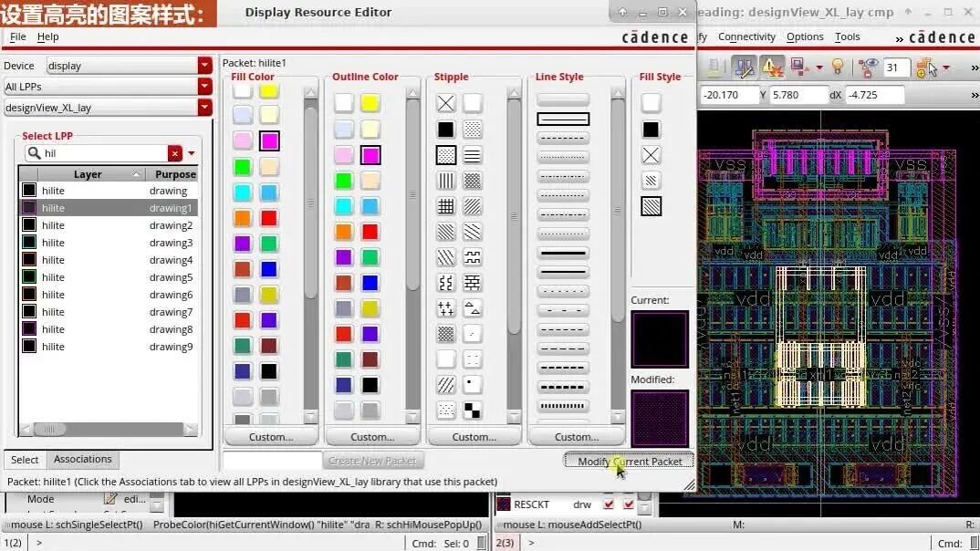Choose the checkerboard stipple pattern
Screen dimensions: 980x551
[473, 410]
